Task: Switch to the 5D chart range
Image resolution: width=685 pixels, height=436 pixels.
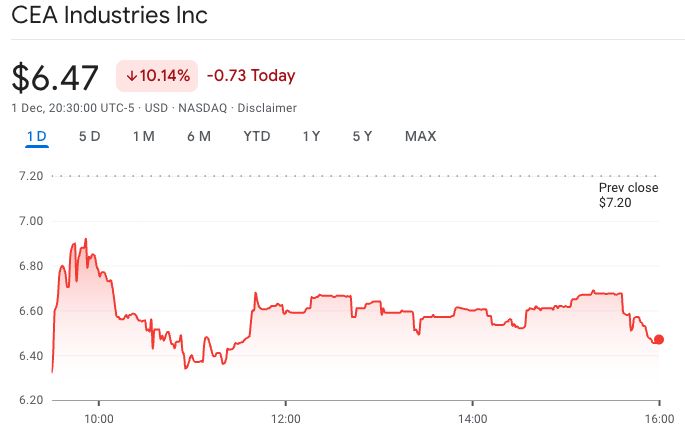Action: (x=89, y=137)
